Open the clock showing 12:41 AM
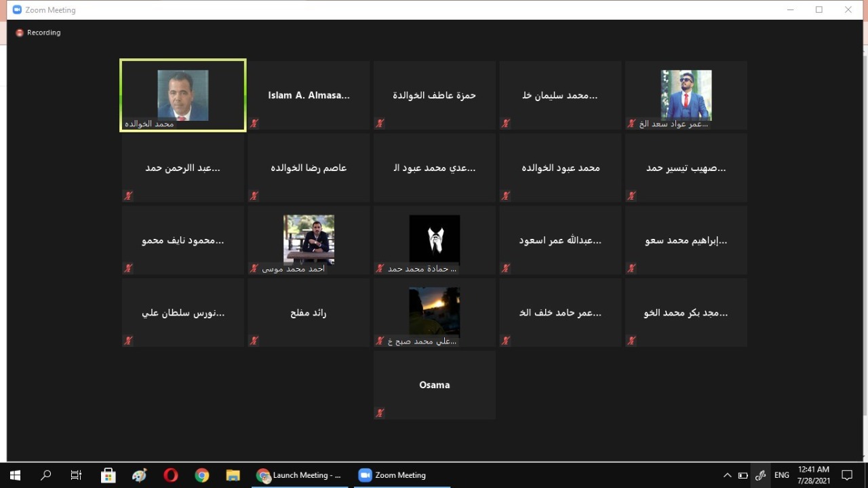 click(813, 475)
